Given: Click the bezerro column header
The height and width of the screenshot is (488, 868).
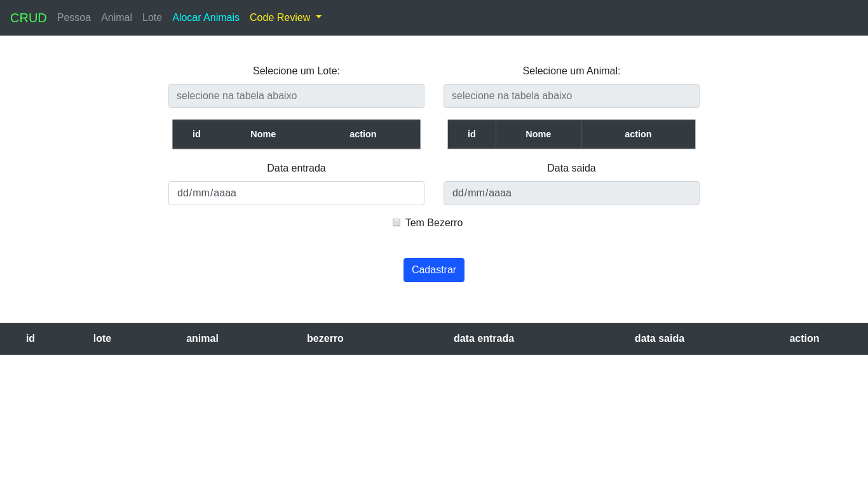Looking at the screenshot, I should pos(325,338).
